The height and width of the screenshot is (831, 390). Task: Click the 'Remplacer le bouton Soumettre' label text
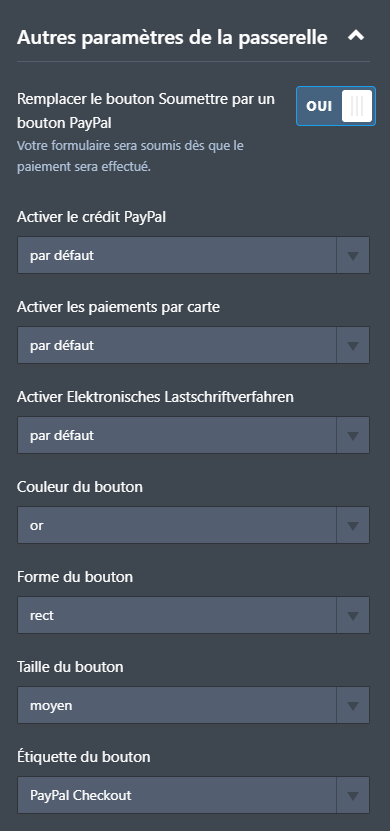click(x=146, y=111)
